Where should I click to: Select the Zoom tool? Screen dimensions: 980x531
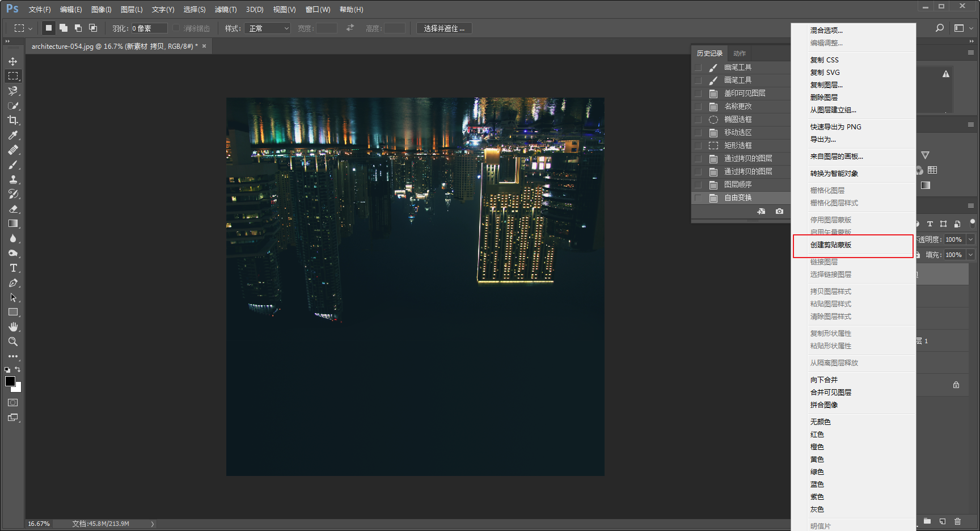tap(13, 342)
